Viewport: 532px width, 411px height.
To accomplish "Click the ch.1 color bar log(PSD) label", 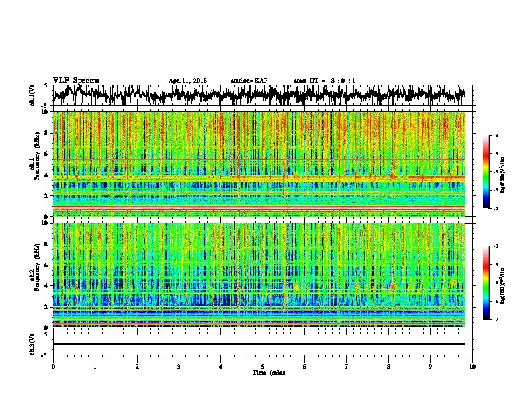I will [x=502, y=175].
